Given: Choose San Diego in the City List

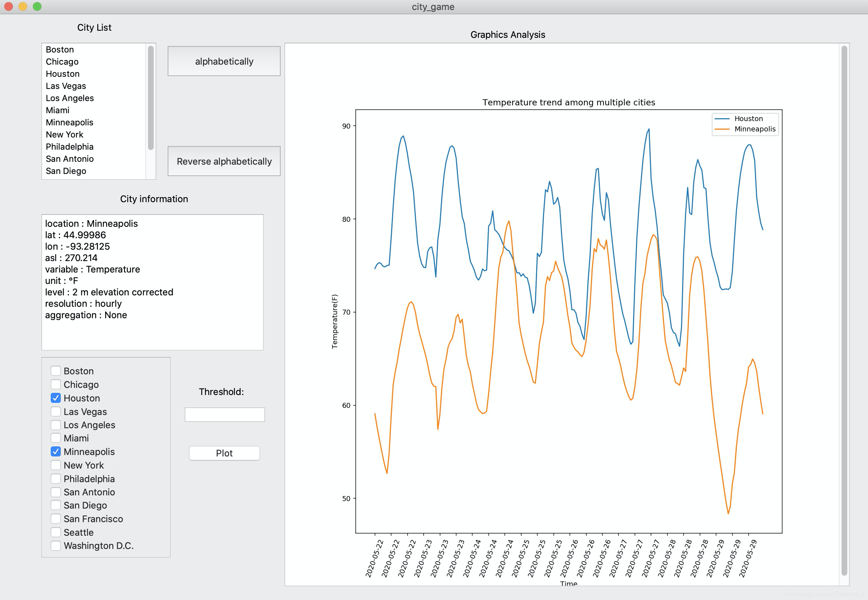Looking at the screenshot, I should 66,171.
